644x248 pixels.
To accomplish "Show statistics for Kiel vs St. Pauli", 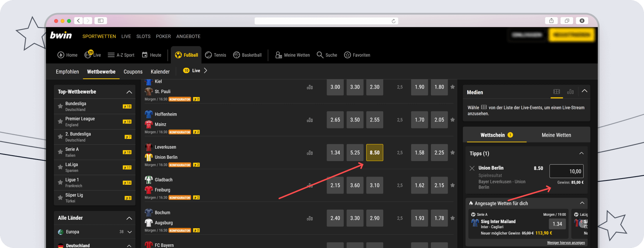I will pos(310,87).
